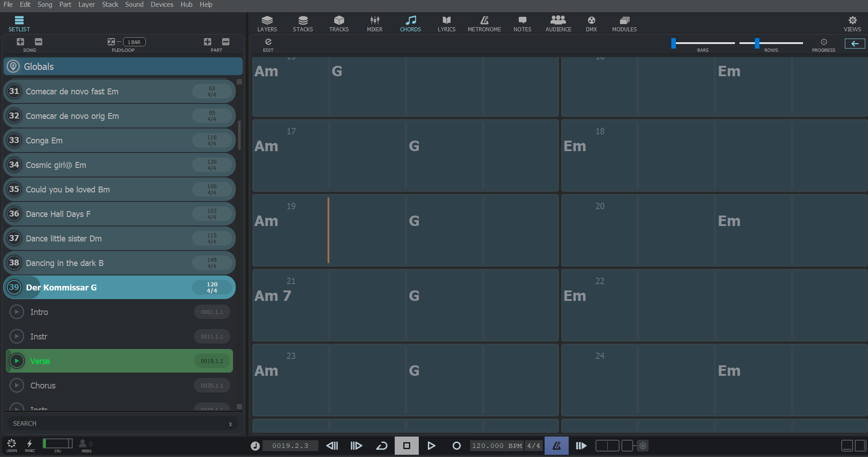Open the Views settings gear
The height and width of the screenshot is (457, 868).
pos(853,24)
